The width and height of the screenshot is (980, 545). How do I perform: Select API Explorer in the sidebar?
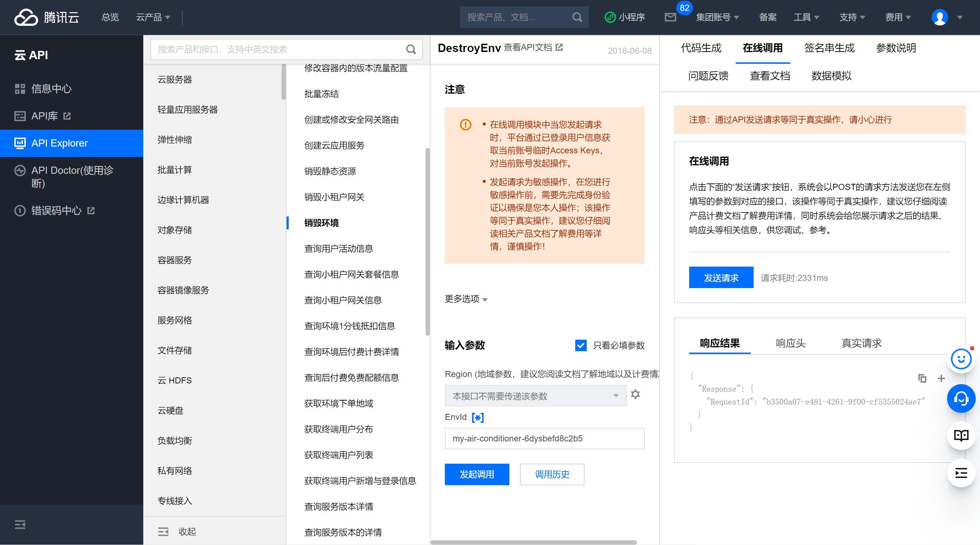click(x=72, y=143)
